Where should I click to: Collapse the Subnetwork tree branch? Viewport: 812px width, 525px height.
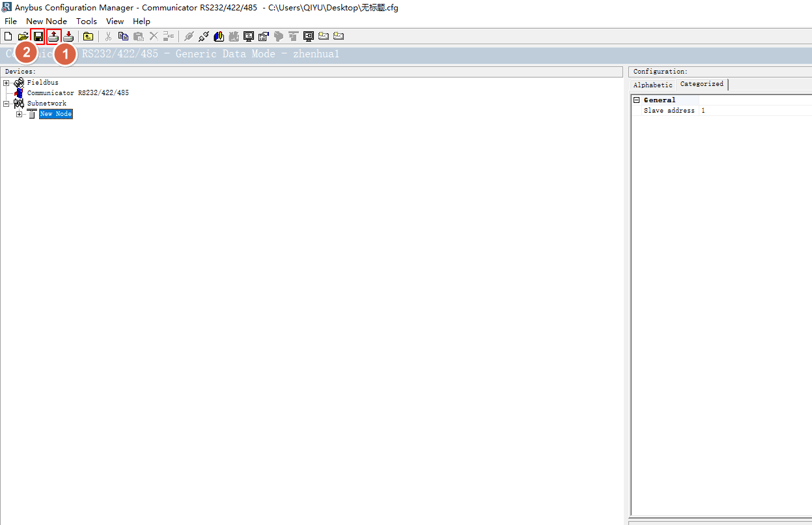click(7, 104)
